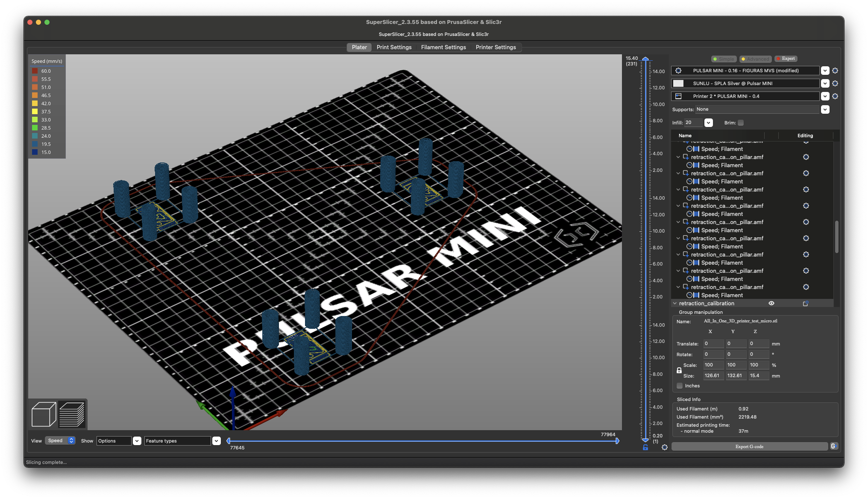Open filament profile settings gear icon

click(835, 83)
